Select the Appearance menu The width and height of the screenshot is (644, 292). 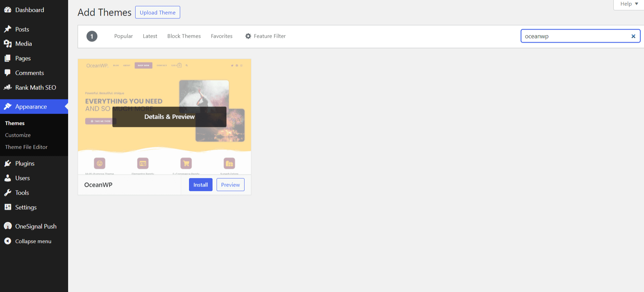click(34, 107)
